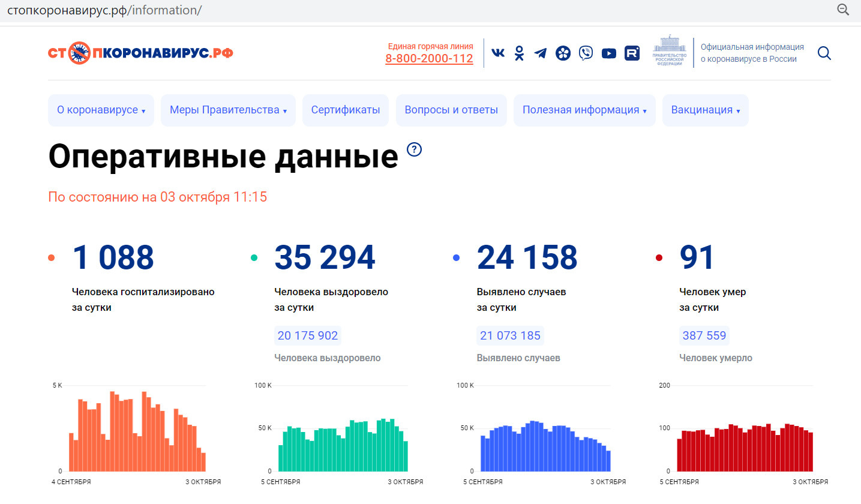Click the red deaths bar chart
The image size is (861, 504).
(x=745, y=448)
